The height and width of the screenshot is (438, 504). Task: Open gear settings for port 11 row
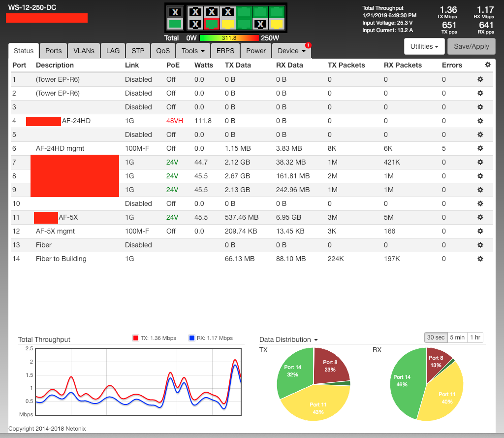480,217
